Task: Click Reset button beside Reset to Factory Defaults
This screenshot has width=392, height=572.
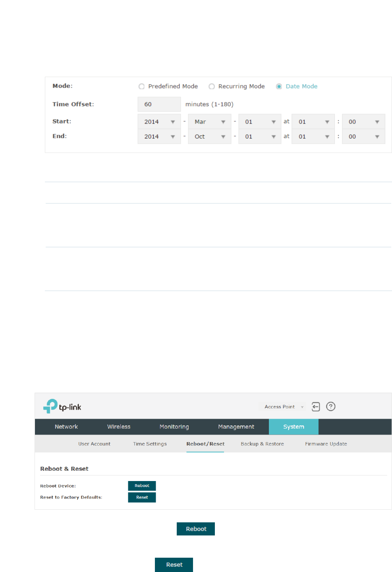Action: tap(142, 497)
